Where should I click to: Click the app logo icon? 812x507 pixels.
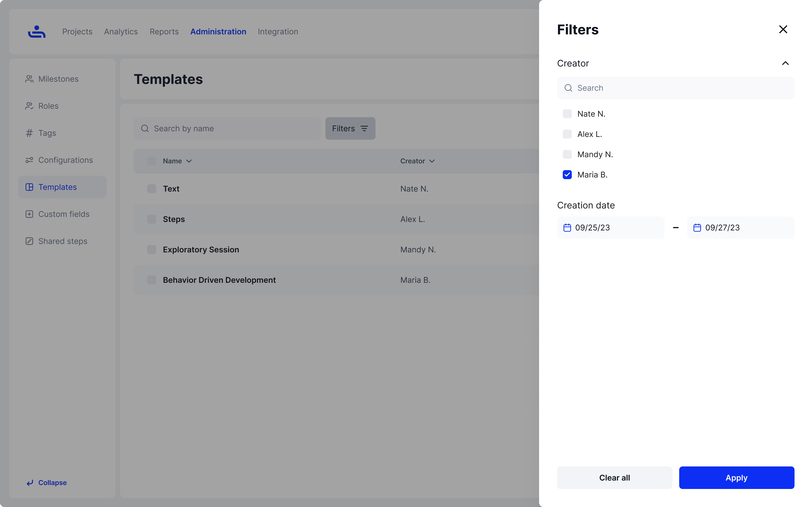[37, 32]
